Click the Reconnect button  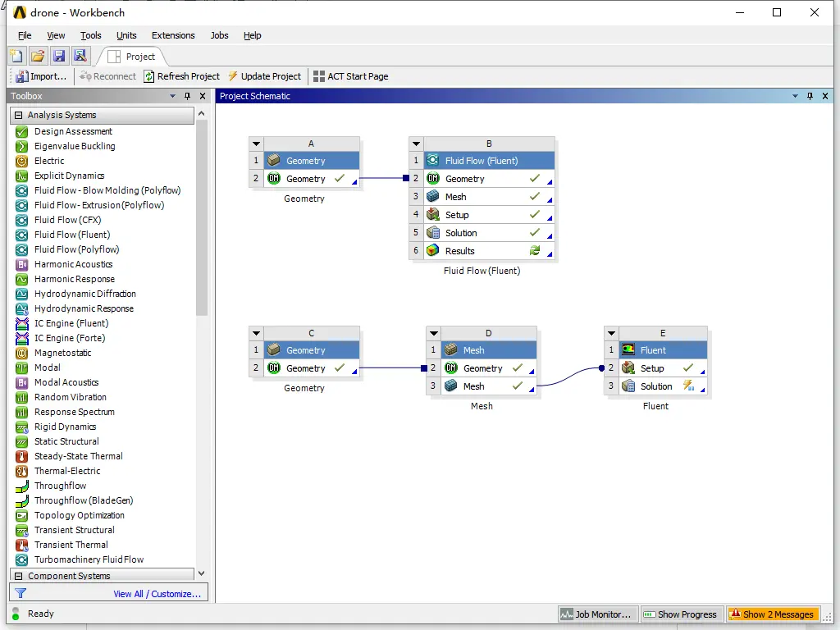click(107, 76)
